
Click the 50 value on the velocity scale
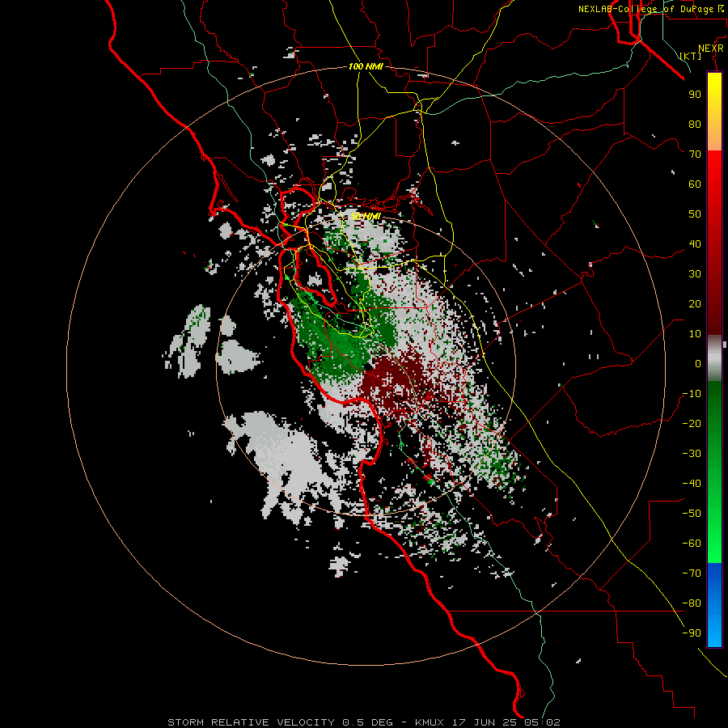coord(695,214)
